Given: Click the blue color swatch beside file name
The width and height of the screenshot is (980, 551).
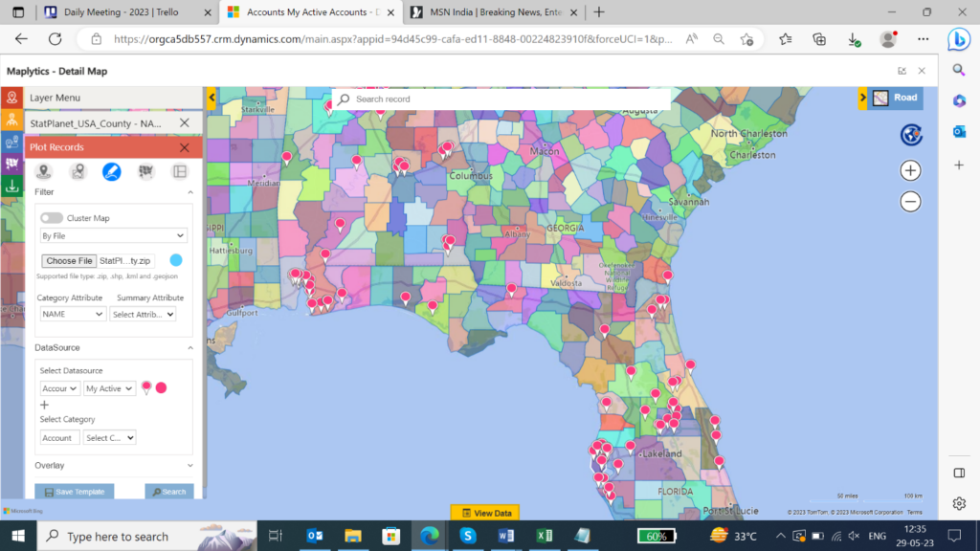Looking at the screenshot, I should [175, 260].
